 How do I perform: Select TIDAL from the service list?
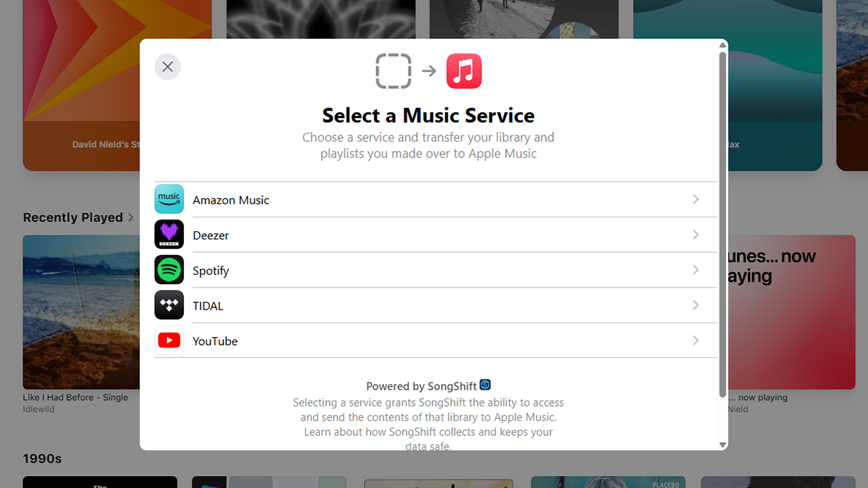pos(208,306)
